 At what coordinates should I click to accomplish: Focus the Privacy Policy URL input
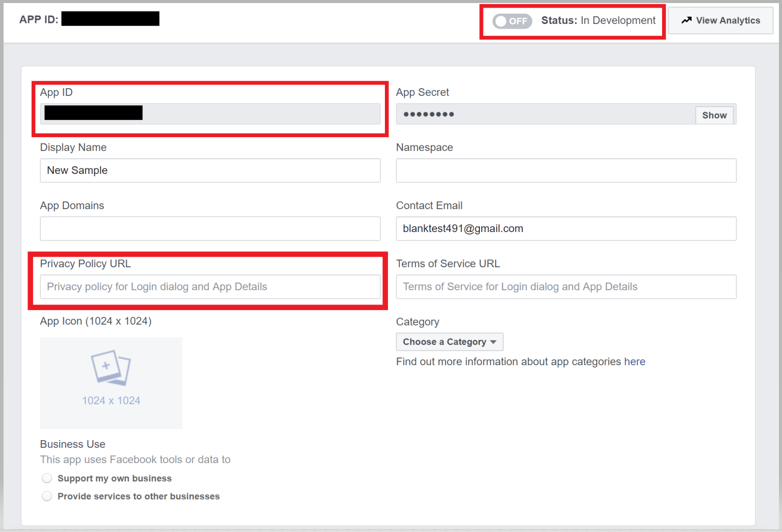tap(210, 287)
